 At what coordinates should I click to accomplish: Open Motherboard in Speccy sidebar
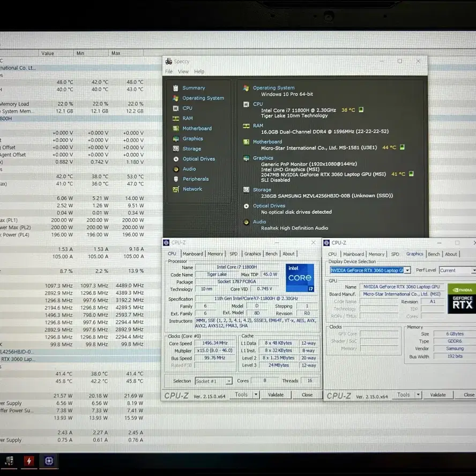pos(197,129)
